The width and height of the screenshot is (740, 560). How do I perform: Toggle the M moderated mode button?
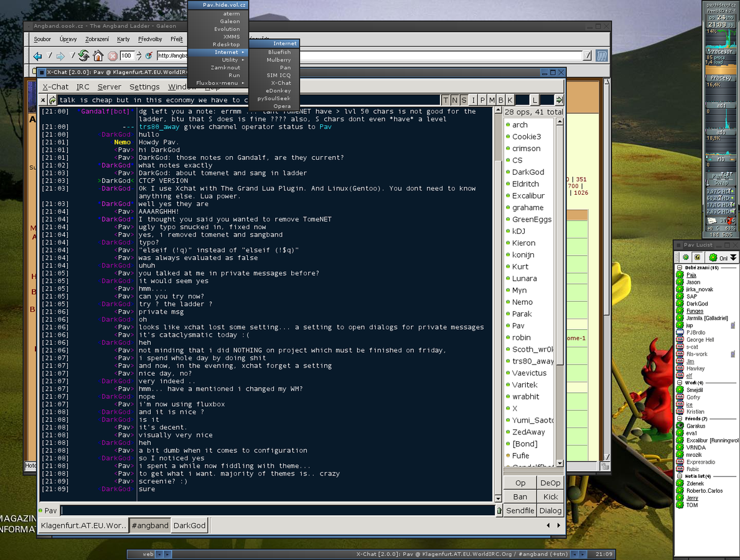[x=492, y=100]
